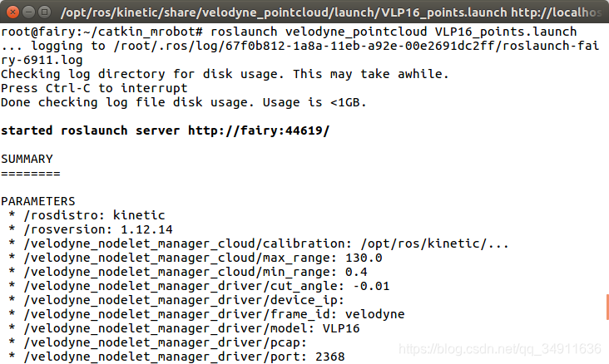The height and width of the screenshot is (364, 609).
Task: Click the SUMMARY heading
Action: click(x=27, y=159)
